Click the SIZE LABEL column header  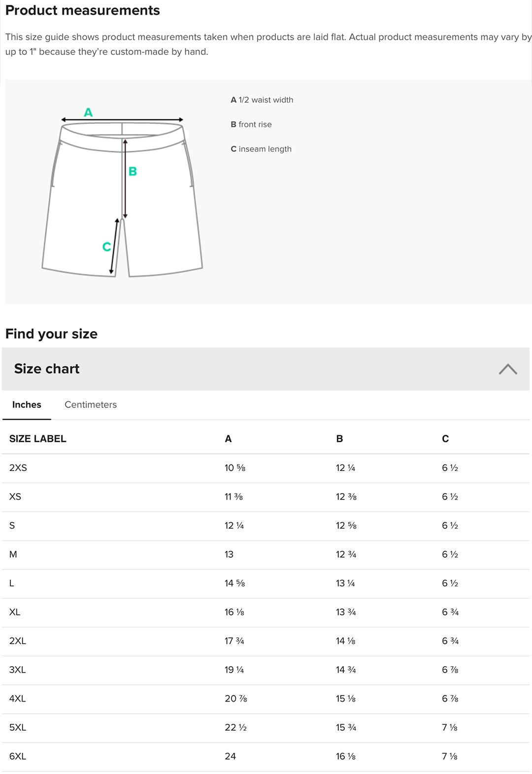(37, 438)
